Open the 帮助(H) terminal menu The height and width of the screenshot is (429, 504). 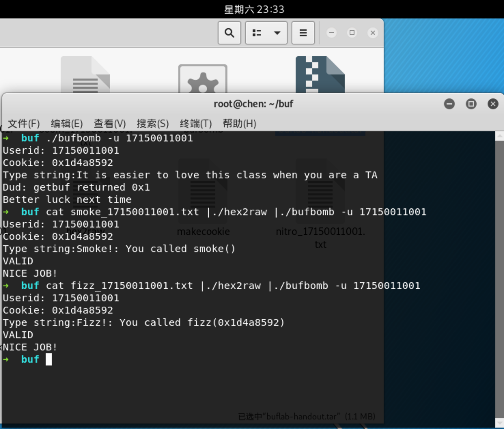click(239, 123)
